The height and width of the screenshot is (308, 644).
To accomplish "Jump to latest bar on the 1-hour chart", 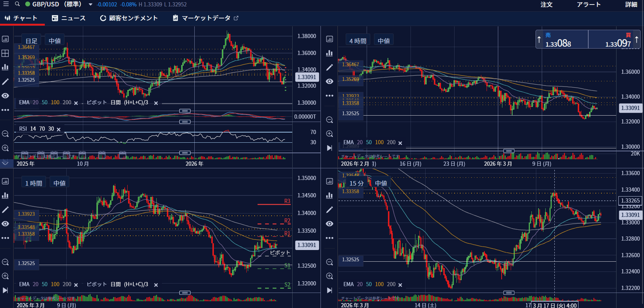I will pos(5,290).
